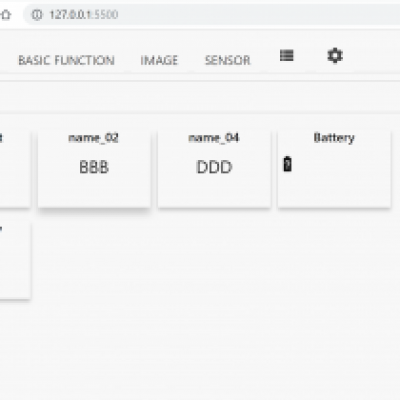Select the partially visible card on second row
Viewport: 400px width, 400px height.
(15, 260)
